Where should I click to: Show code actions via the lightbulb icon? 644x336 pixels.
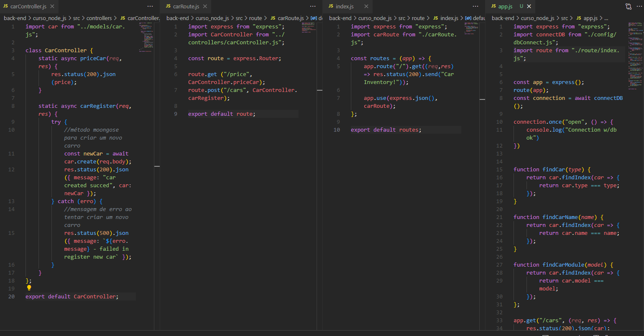pos(29,288)
